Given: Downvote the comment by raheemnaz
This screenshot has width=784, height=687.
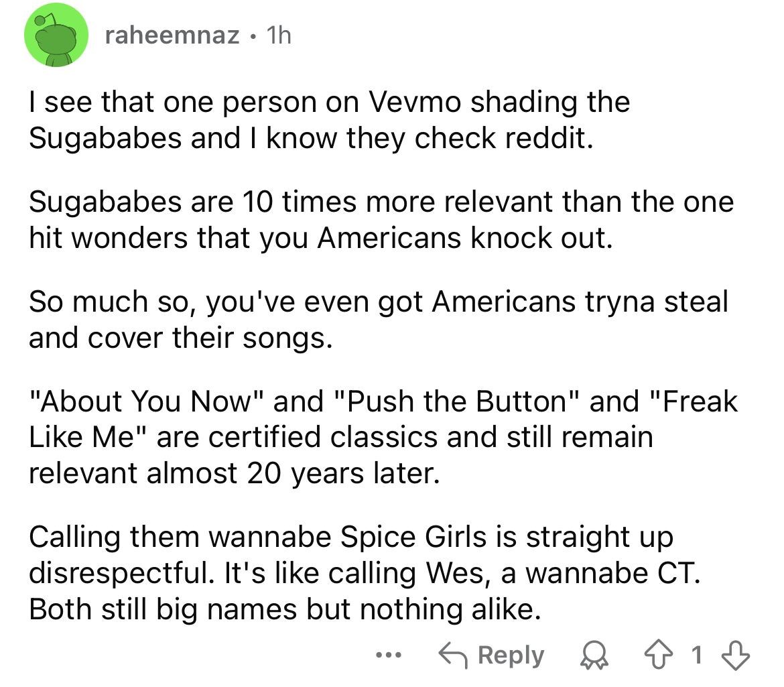Looking at the screenshot, I should (736, 656).
